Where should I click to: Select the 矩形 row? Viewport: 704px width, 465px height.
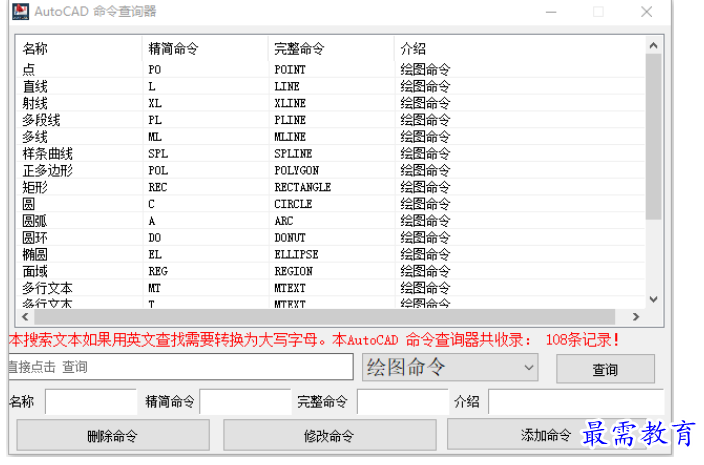331,187
